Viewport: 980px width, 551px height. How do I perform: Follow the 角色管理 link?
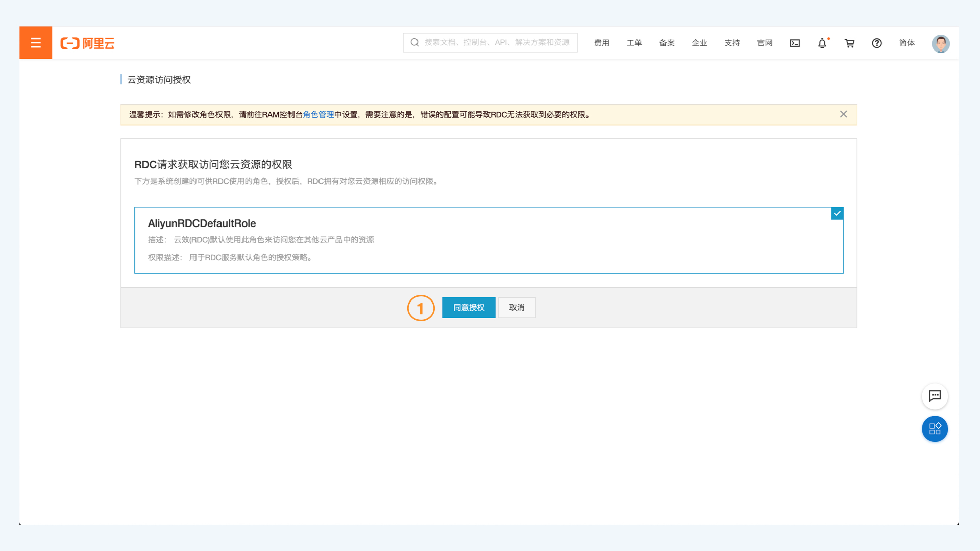(x=318, y=115)
